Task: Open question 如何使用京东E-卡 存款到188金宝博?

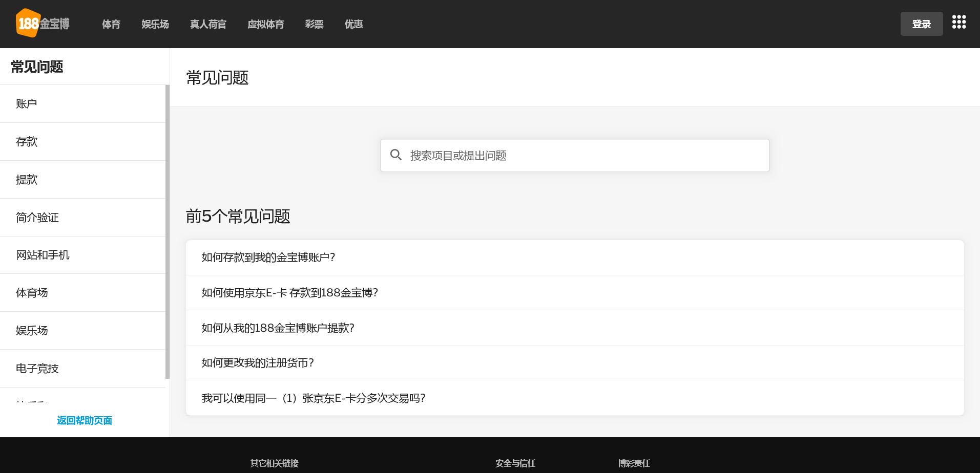Action: point(575,293)
